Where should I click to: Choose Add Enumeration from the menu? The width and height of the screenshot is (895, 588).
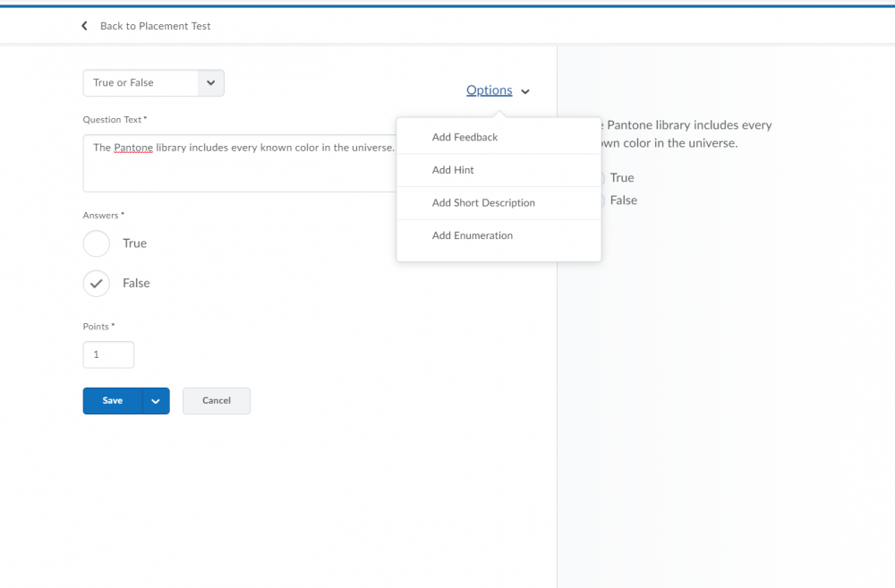pos(473,235)
